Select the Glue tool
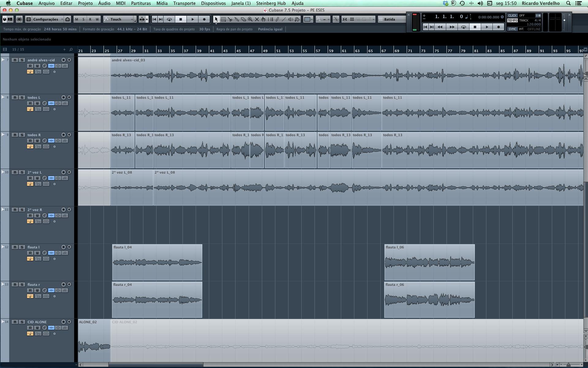 click(237, 19)
